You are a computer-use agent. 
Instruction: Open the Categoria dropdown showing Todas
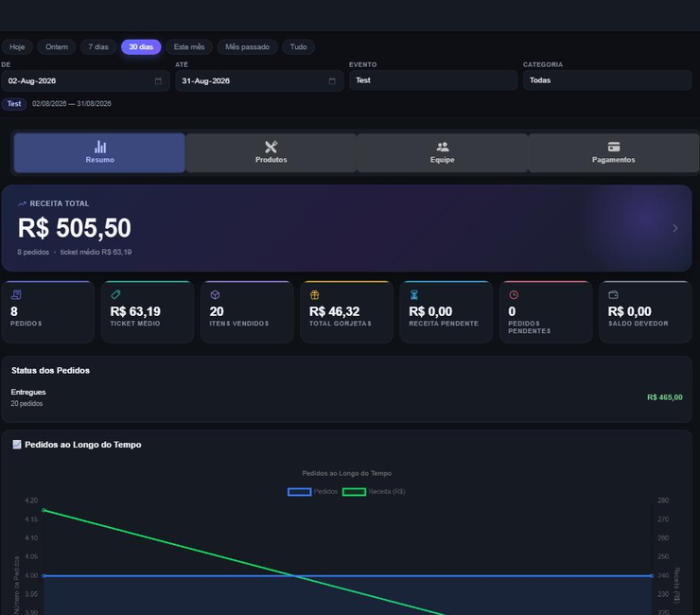point(607,80)
